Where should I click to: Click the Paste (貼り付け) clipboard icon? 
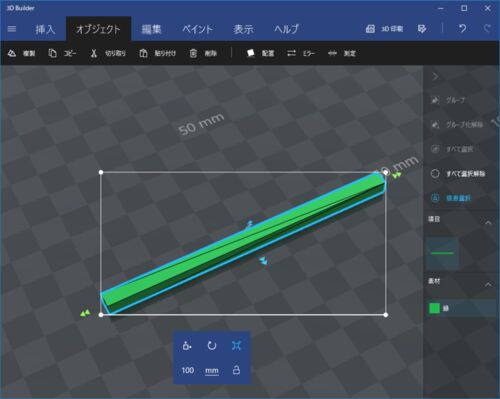143,53
